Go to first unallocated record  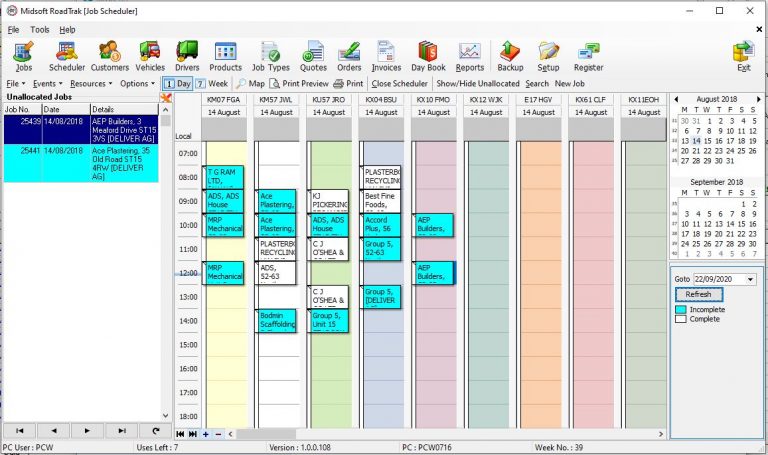pyautogui.click(x=20, y=431)
